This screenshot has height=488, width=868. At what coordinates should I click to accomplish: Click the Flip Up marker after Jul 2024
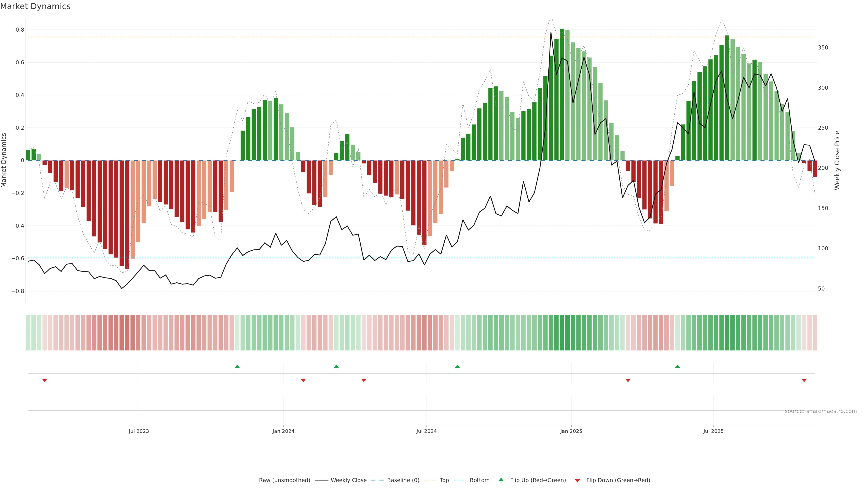point(457,366)
